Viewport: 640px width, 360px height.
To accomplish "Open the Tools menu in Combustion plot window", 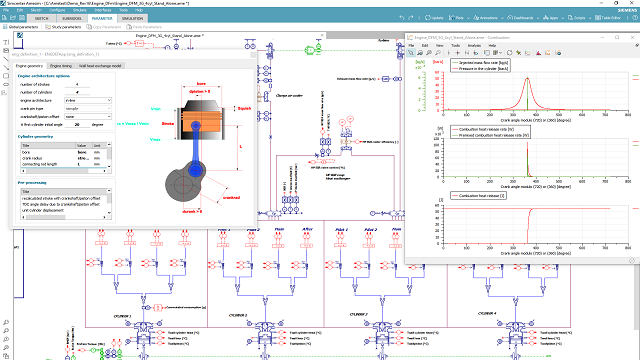I will pos(456,45).
